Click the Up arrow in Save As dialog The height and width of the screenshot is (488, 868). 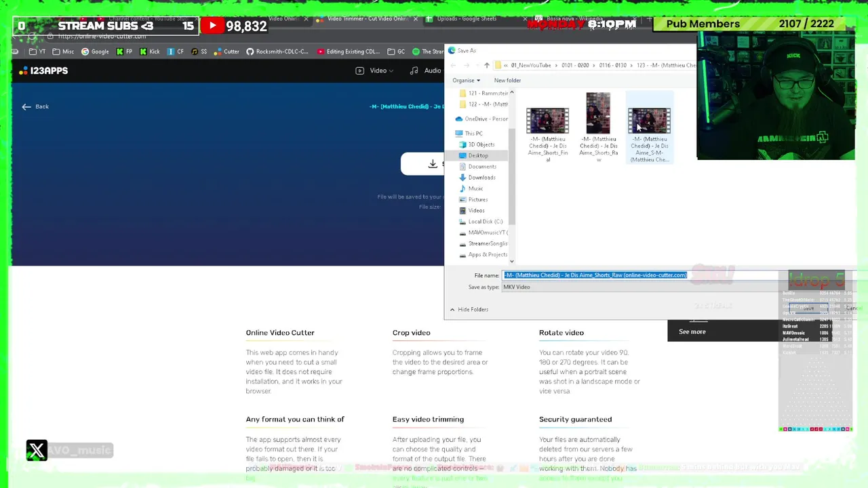(486, 65)
